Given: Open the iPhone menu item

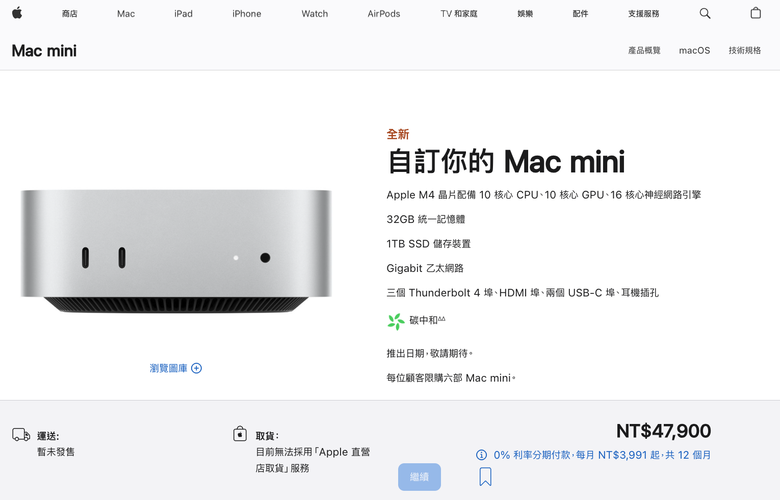Looking at the screenshot, I should point(247,14).
